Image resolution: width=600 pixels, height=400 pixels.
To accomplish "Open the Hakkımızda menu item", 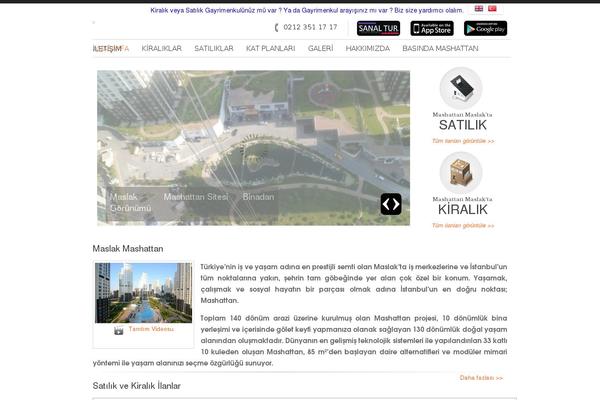I will (x=368, y=49).
